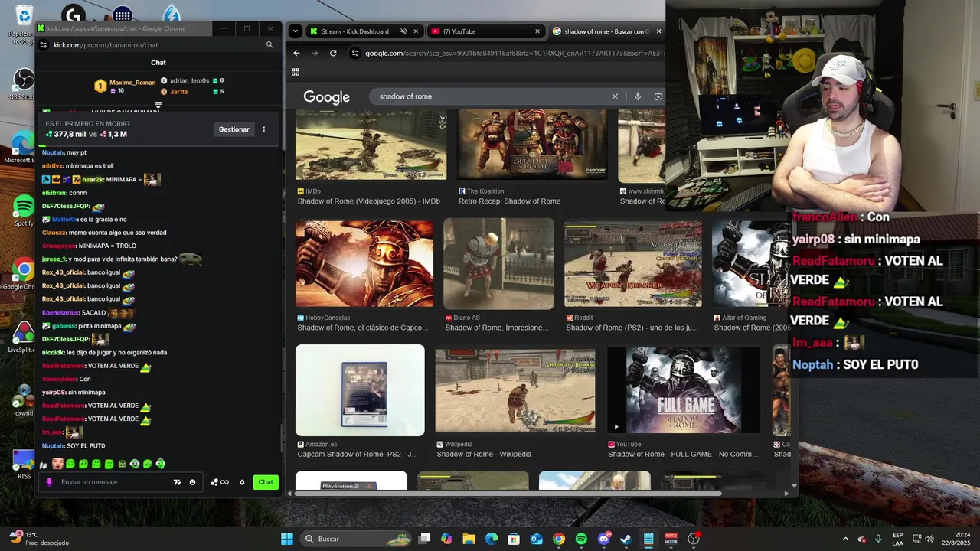The height and width of the screenshot is (551, 980).
Task: Open the LiveSplit desktop icon
Action: tap(24, 337)
